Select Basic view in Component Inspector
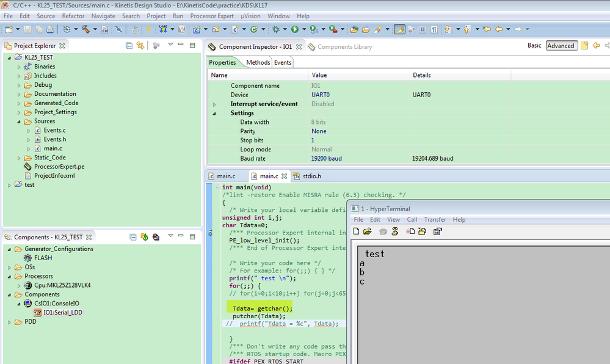Screen dimensions: 610x364 click(x=534, y=46)
